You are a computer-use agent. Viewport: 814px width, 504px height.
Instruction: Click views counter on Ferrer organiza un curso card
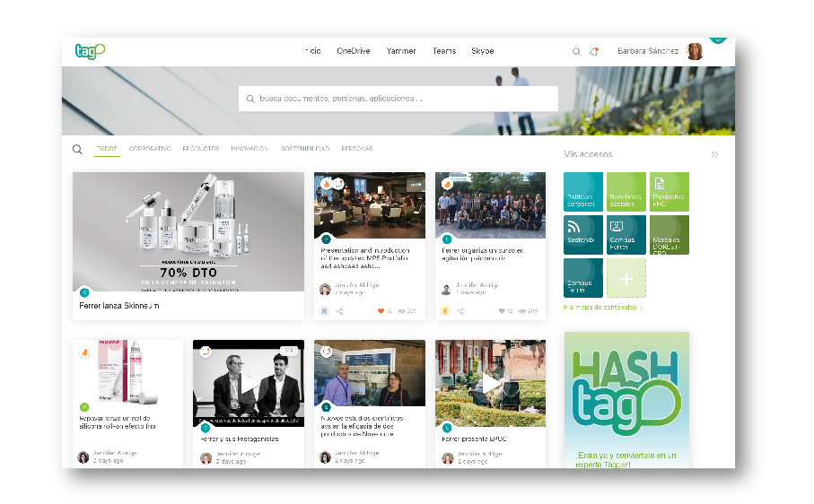(529, 311)
